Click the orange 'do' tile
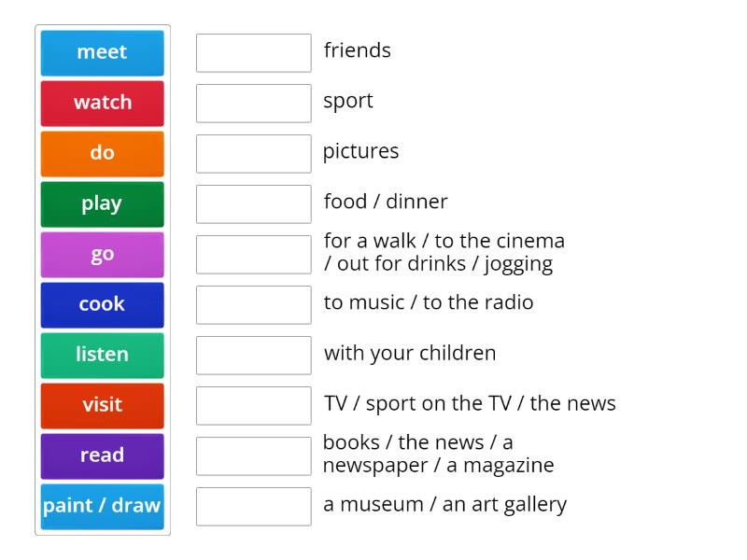This screenshot has height=560, width=747. tap(102, 153)
